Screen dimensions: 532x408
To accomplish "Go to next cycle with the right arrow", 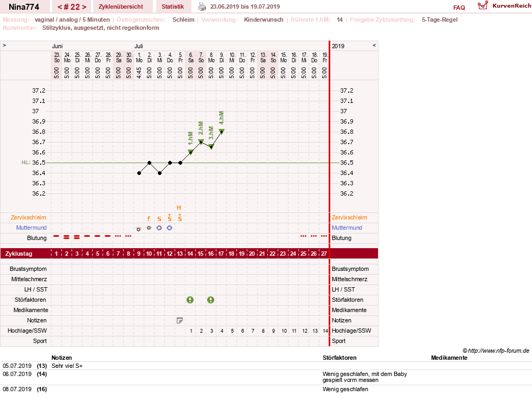I will (x=84, y=7).
